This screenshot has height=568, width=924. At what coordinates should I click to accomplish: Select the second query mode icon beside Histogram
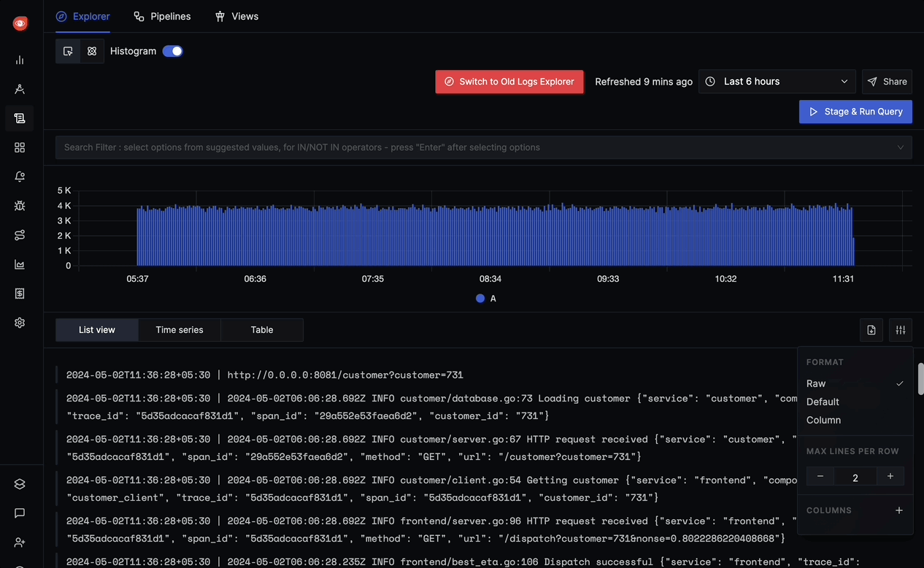[92, 51]
